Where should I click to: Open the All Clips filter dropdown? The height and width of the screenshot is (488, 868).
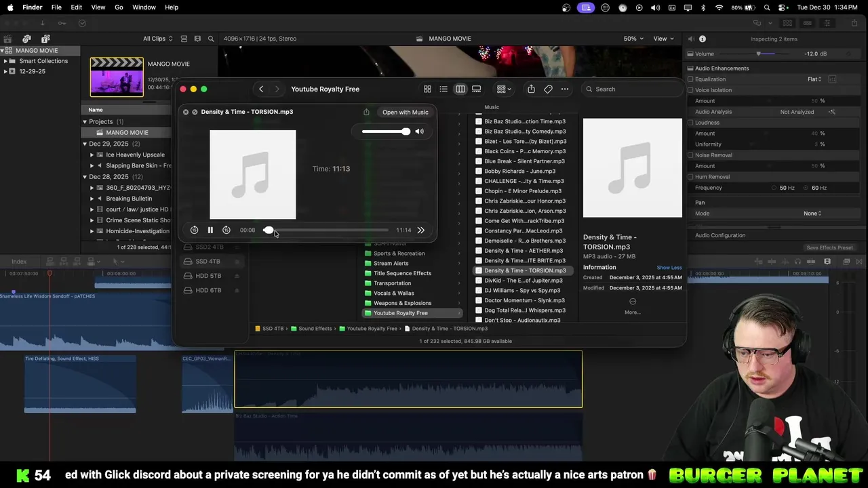pos(157,39)
